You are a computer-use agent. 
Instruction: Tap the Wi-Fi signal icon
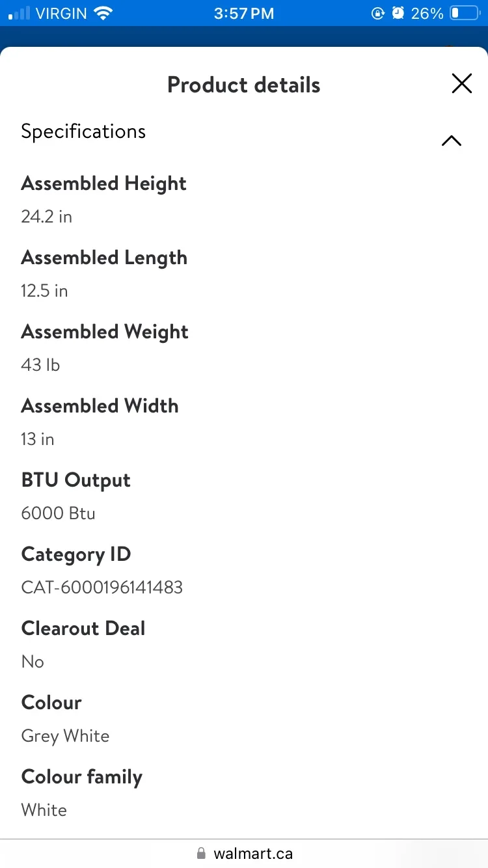point(102,13)
